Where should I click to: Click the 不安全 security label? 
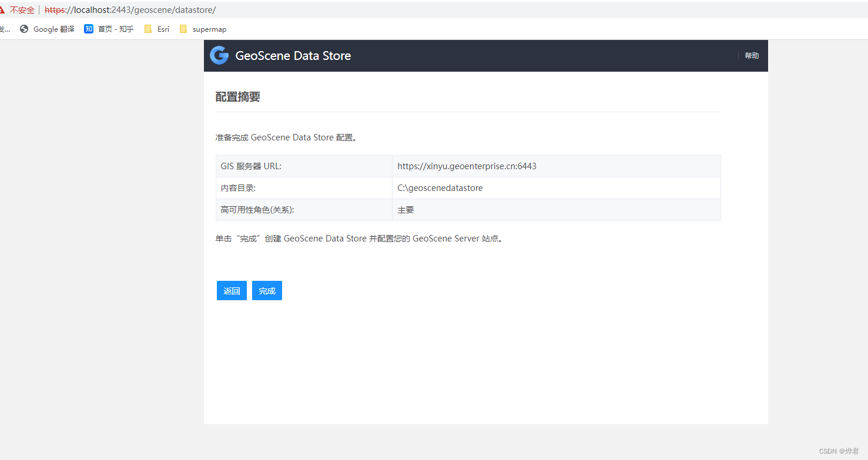[22, 10]
